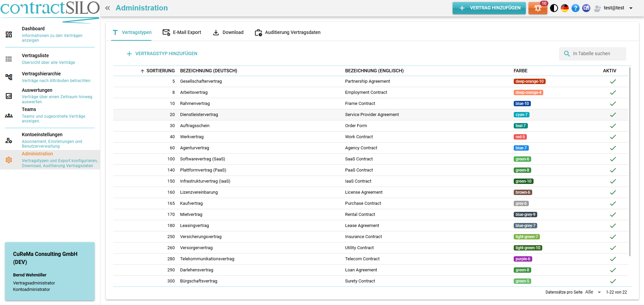Click the E-Mail Export envelope icon
Viewport: 644px width, 305px height.
(166, 32)
